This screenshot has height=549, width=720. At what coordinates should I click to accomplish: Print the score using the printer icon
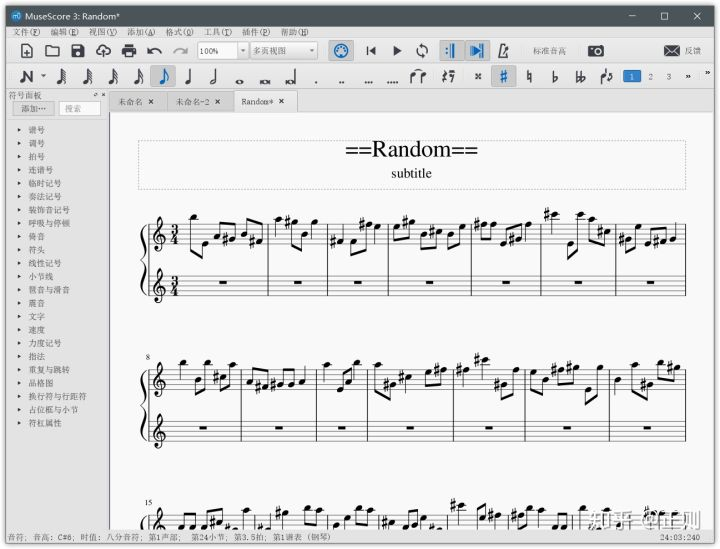tap(129, 51)
